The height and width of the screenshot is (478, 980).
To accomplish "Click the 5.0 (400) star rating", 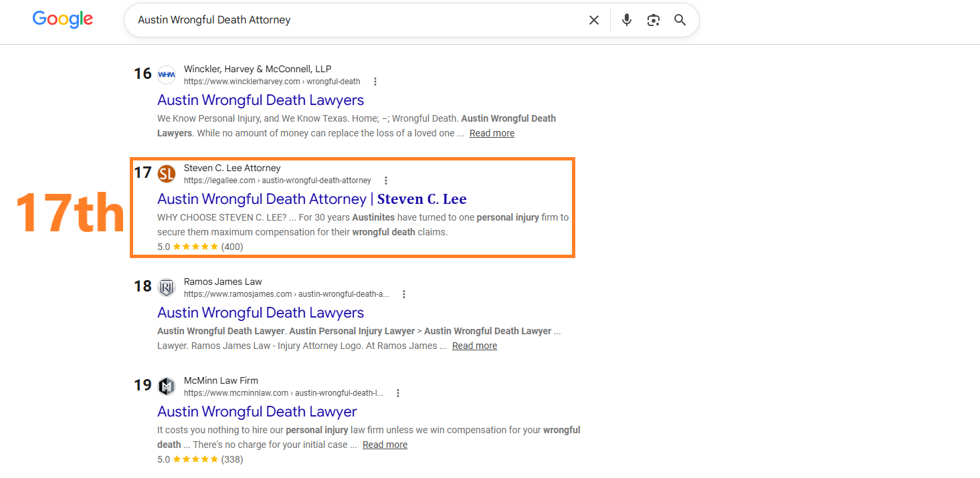I will point(200,247).
